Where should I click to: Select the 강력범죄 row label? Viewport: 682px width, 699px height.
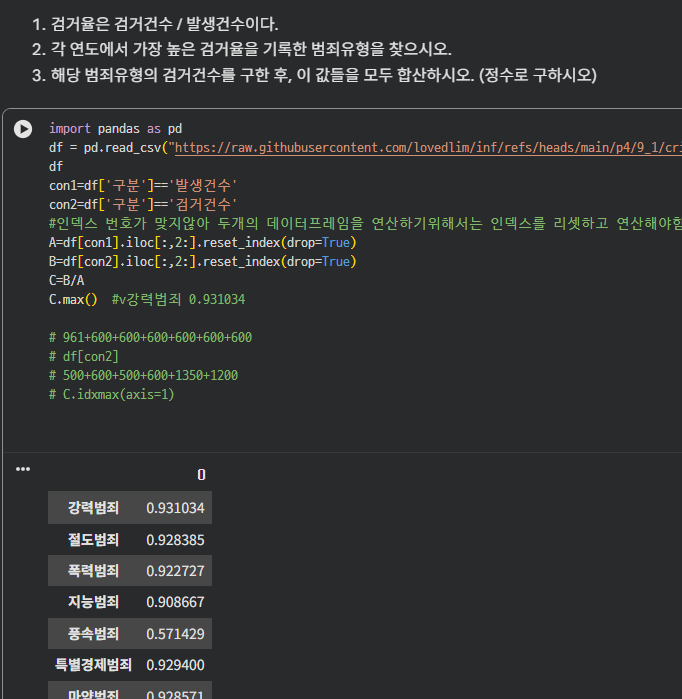click(93, 508)
